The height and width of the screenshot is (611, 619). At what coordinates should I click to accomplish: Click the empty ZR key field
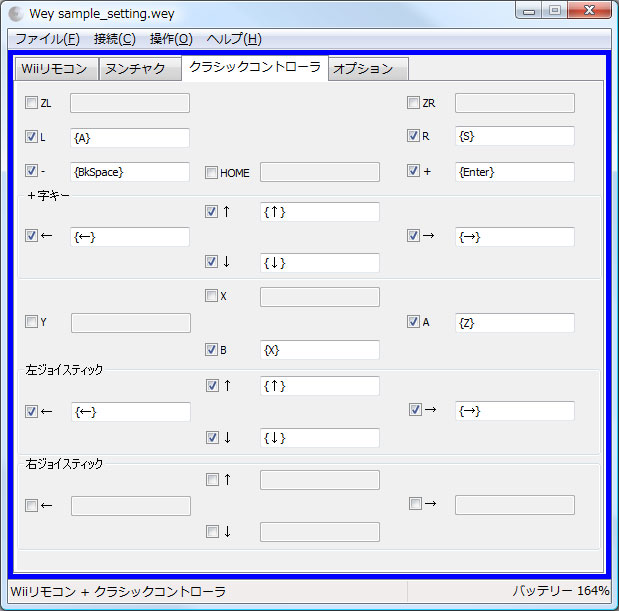(x=515, y=103)
